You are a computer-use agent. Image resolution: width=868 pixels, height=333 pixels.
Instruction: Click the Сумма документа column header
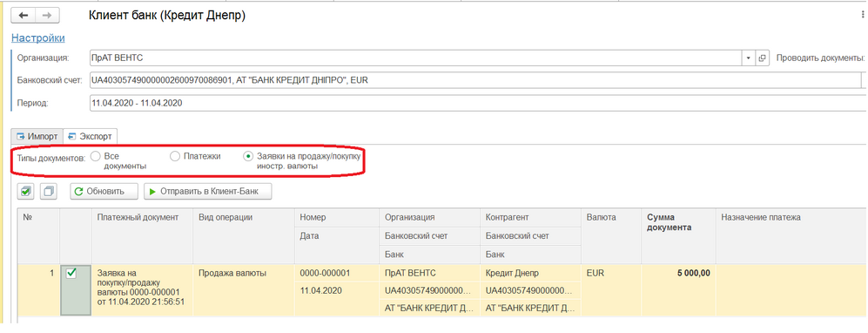coord(679,236)
